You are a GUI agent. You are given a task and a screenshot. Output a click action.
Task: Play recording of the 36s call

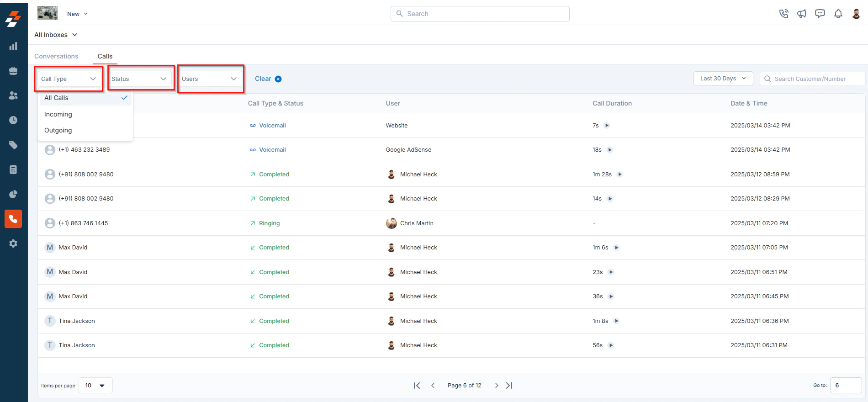tap(611, 296)
